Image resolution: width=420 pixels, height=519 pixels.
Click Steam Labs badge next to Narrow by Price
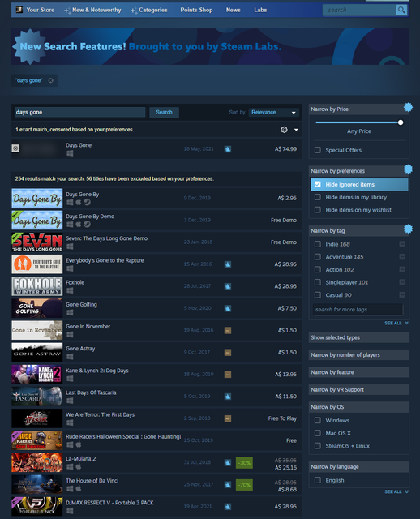pyautogui.click(x=408, y=107)
